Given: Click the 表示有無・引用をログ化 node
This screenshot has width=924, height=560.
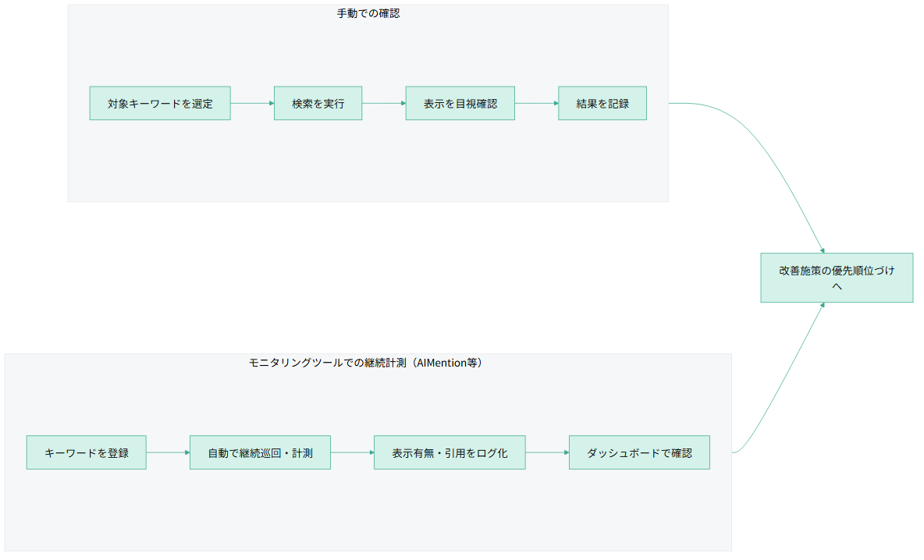Looking at the screenshot, I should 449,453.
